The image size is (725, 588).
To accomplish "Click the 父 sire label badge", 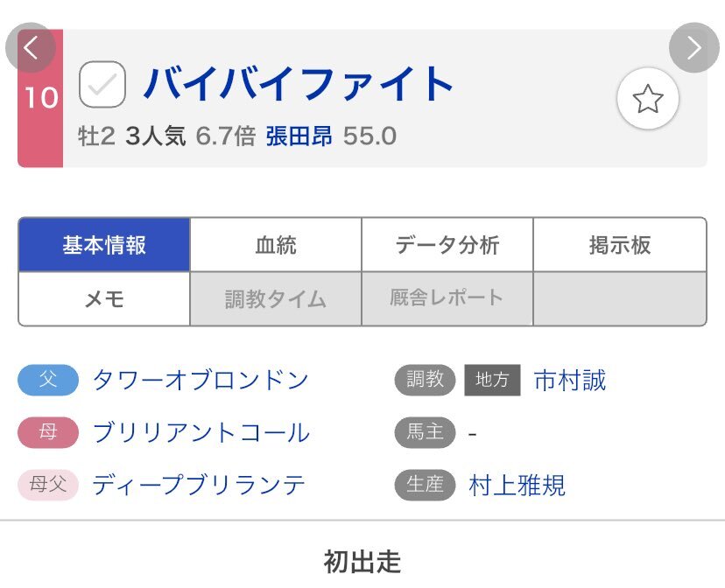I will [48, 381].
